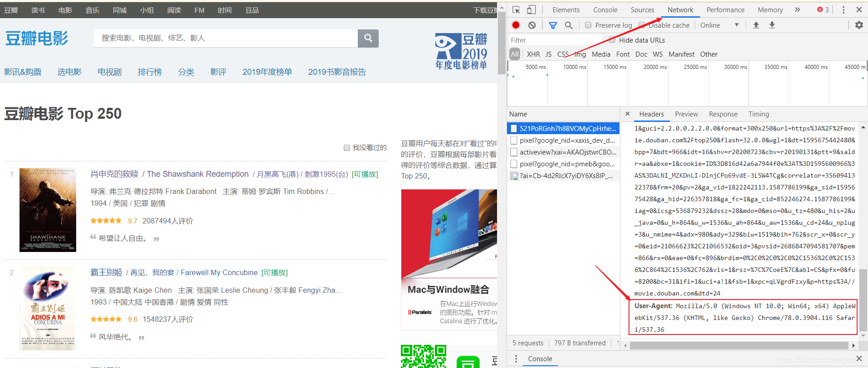Close the Console drawer
Viewport: 868px width, 368px height.
pyautogui.click(x=859, y=358)
